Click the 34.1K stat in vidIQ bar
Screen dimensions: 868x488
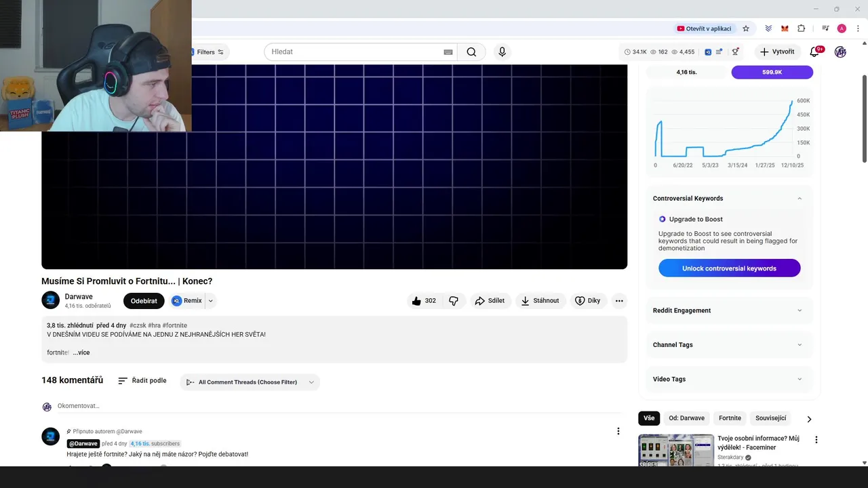(635, 52)
